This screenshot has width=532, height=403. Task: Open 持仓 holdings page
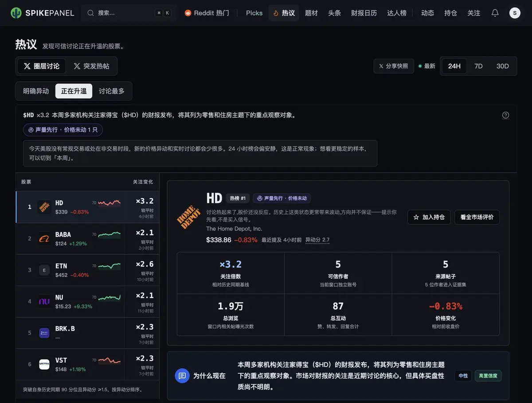[x=450, y=13]
